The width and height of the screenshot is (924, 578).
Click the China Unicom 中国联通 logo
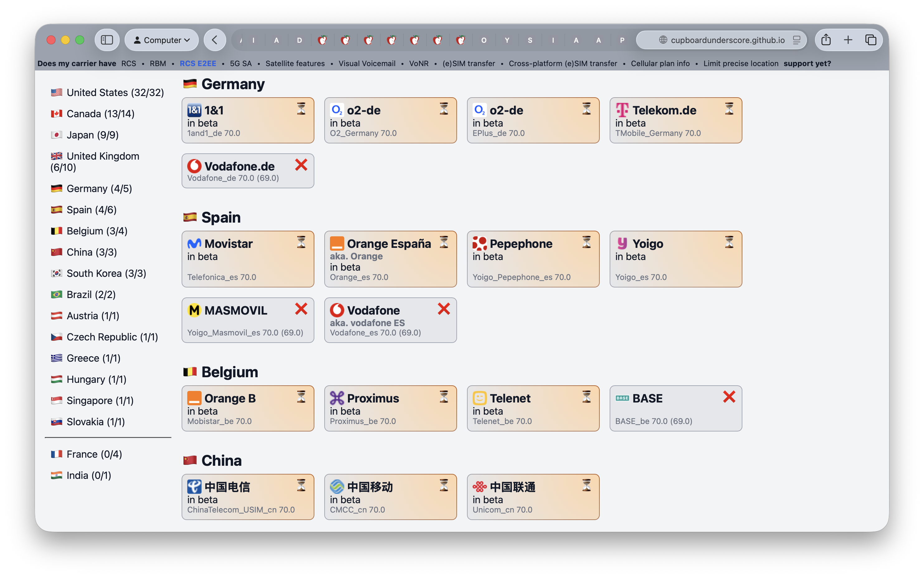[x=479, y=487]
